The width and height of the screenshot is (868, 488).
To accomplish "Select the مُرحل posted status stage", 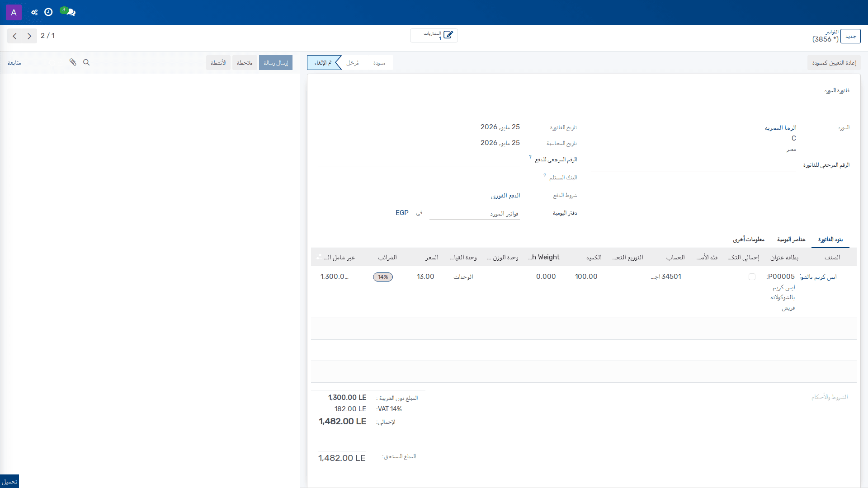I will pyautogui.click(x=353, y=63).
